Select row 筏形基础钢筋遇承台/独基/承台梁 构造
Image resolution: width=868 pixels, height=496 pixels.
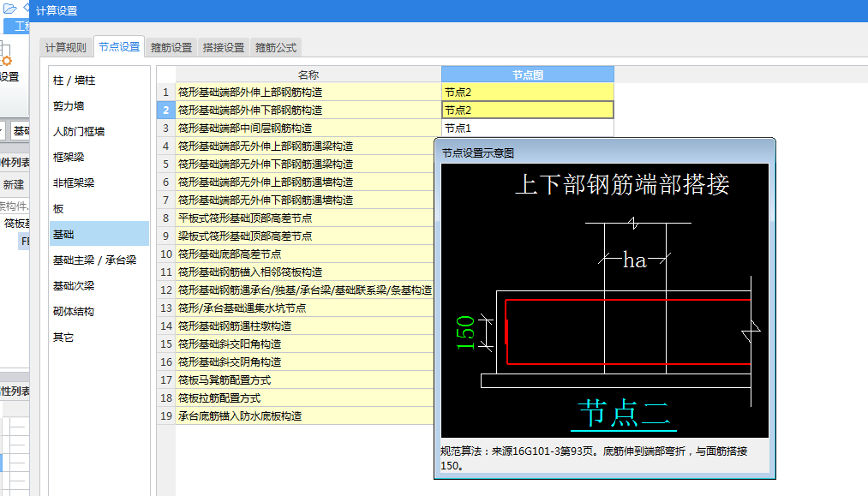click(x=305, y=290)
